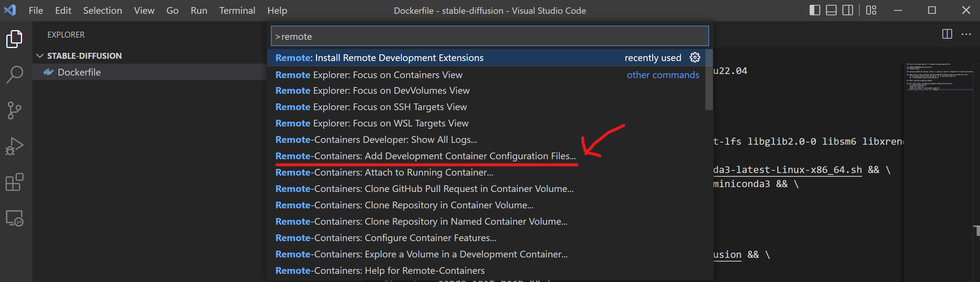
Task: Open the Explorer view in activity bar
Action: 15,39
